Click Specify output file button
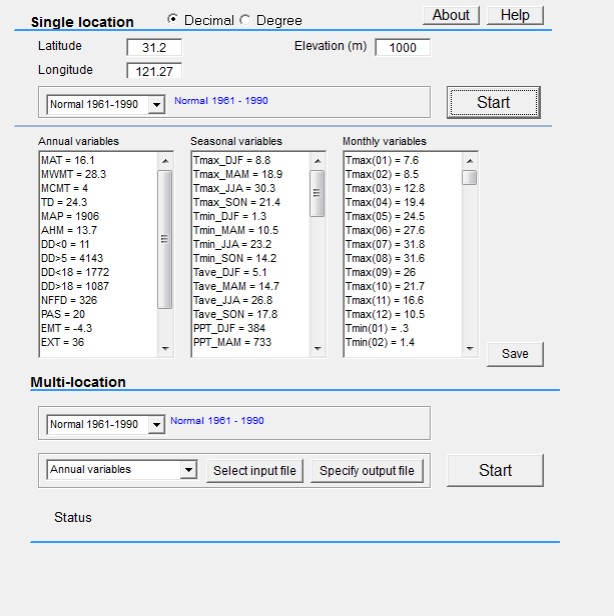 [367, 471]
